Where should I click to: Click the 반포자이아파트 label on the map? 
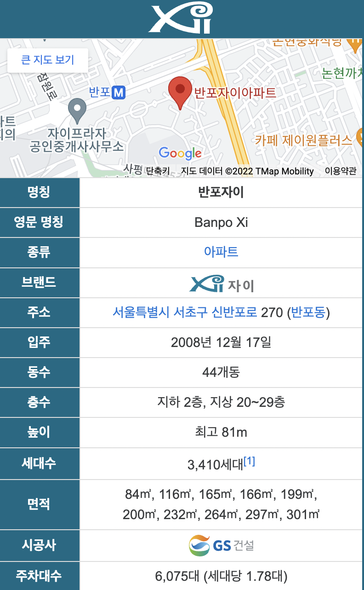click(x=235, y=93)
